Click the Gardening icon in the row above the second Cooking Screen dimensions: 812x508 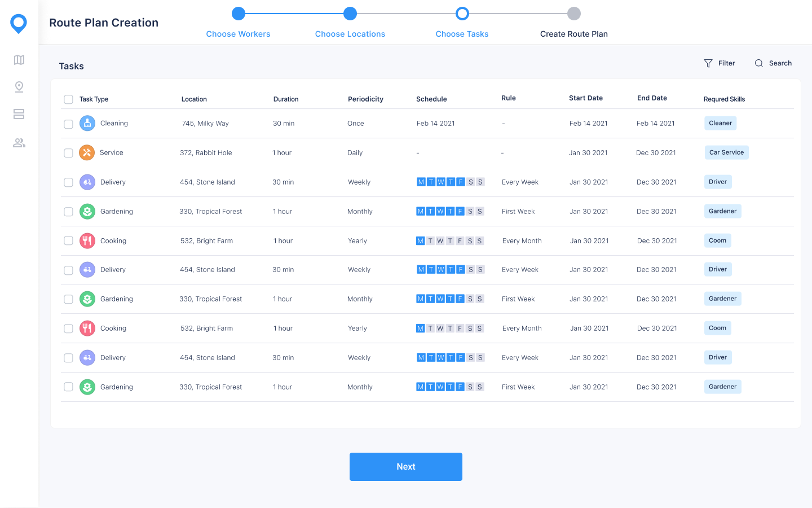coord(87,299)
